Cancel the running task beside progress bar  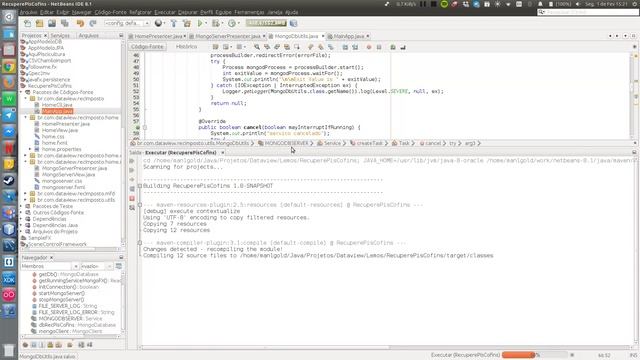point(572,355)
